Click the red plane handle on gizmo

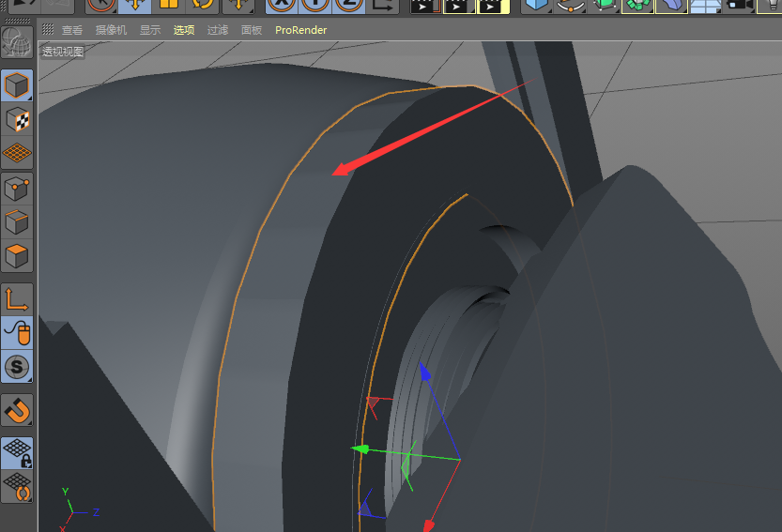[x=373, y=403]
